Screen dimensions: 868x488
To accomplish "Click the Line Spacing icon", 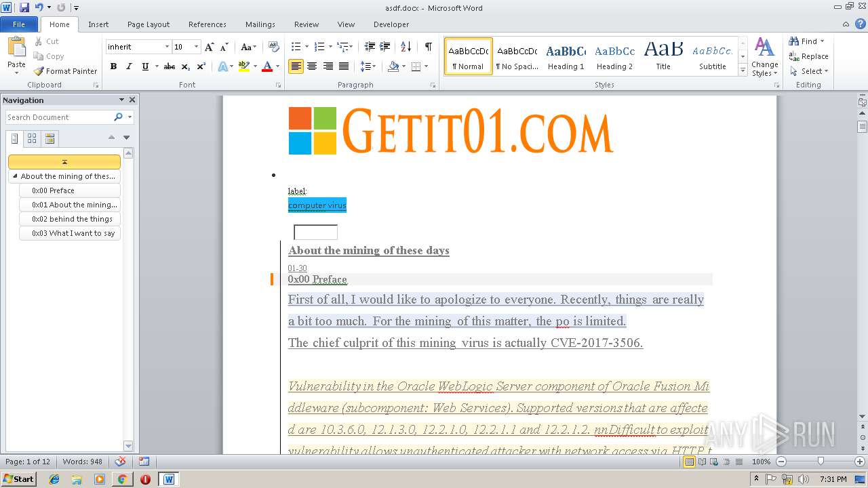I will click(366, 66).
